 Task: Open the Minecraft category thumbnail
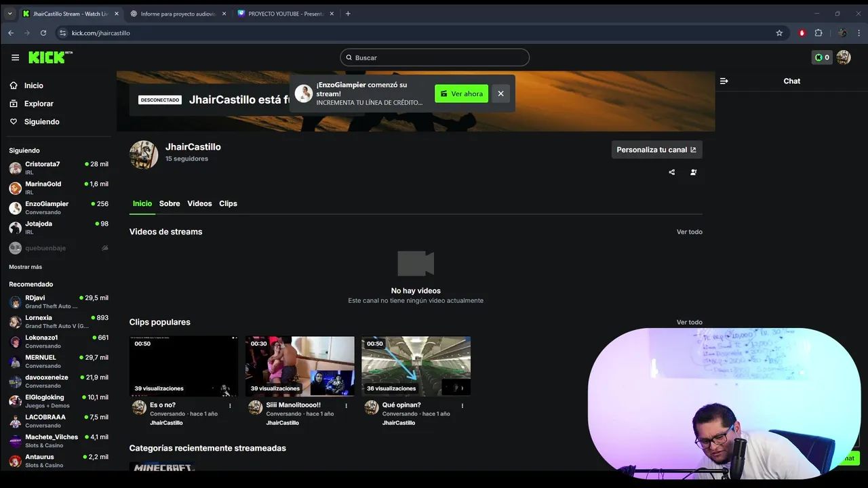[162, 466]
